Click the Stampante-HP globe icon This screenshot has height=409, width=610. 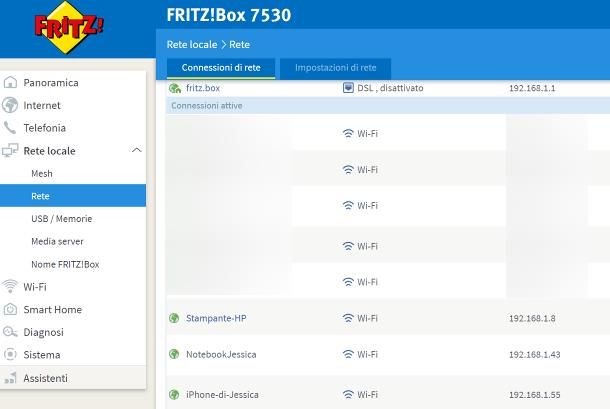tap(174, 318)
